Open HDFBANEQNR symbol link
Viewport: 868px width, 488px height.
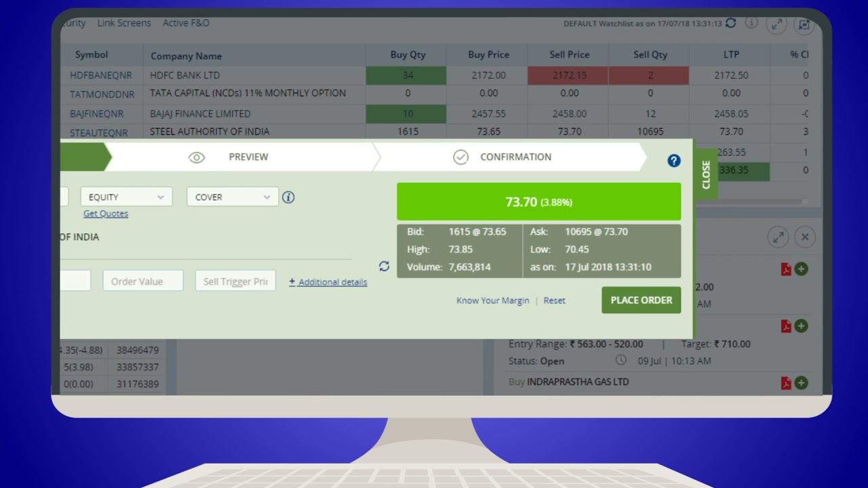[x=101, y=75]
